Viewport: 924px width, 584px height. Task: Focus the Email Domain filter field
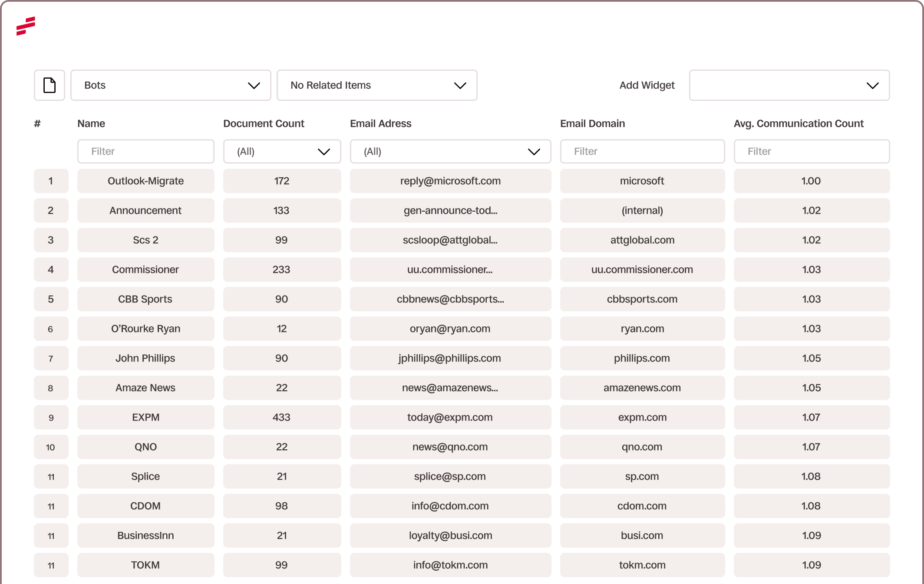point(642,151)
